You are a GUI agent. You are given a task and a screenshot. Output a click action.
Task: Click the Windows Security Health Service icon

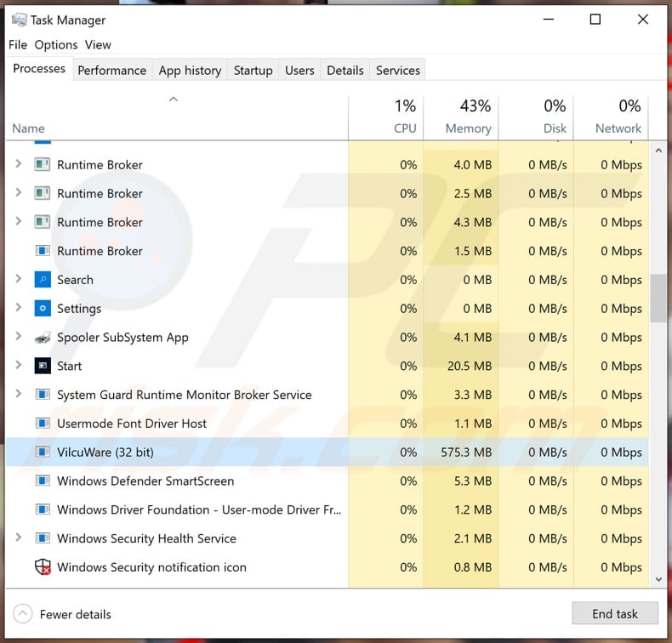coord(43,538)
